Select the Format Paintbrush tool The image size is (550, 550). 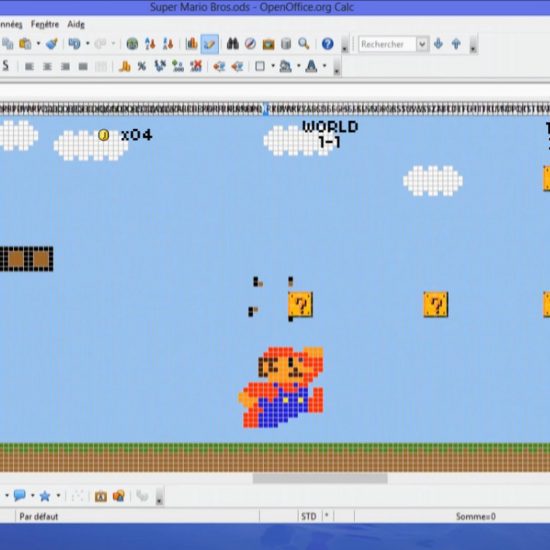[52, 44]
